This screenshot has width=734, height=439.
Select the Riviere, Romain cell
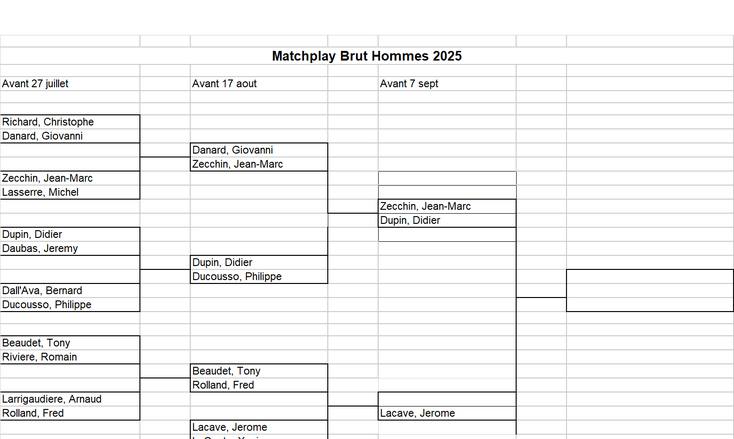click(x=40, y=357)
